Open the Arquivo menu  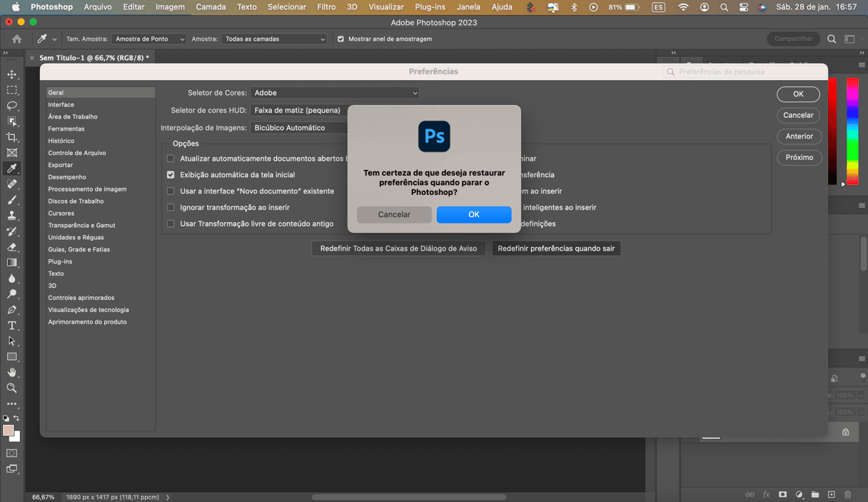click(98, 7)
